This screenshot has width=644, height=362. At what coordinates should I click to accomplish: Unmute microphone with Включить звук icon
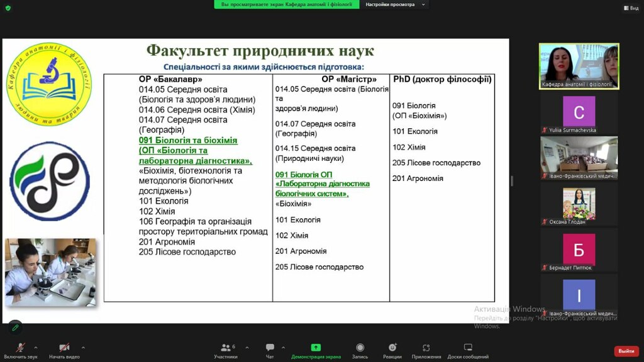coord(20,348)
